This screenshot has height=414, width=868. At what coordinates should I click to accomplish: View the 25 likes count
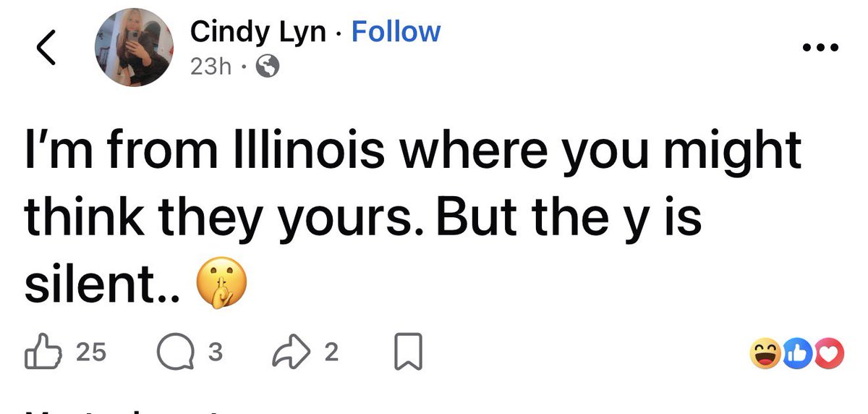click(90, 352)
